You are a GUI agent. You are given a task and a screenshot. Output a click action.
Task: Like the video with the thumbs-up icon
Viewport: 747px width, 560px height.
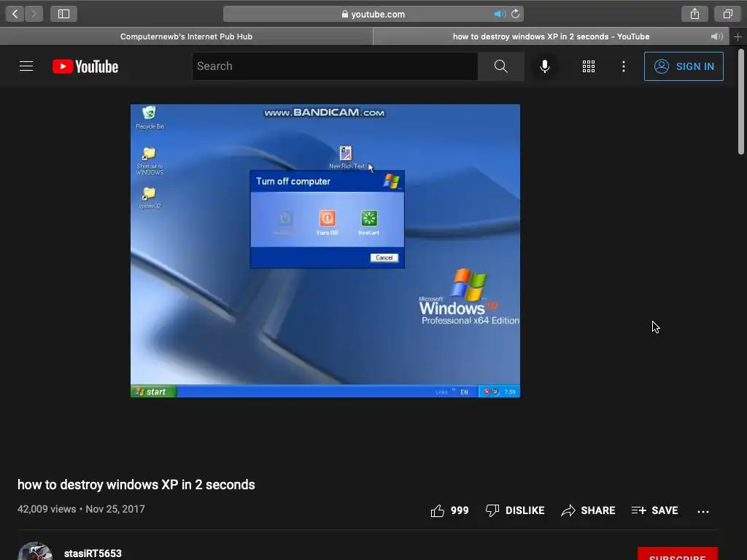pyautogui.click(x=438, y=510)
